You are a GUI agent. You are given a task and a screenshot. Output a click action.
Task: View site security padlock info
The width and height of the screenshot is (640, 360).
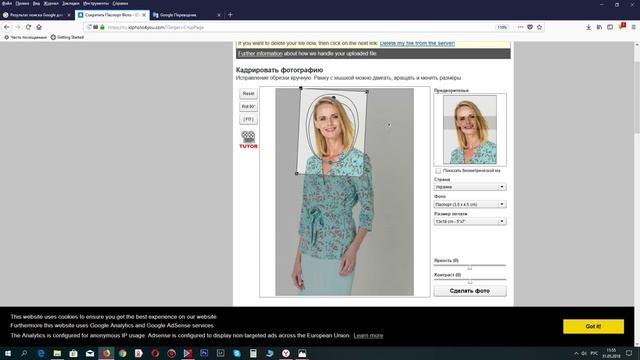click(x=102, y=27)
